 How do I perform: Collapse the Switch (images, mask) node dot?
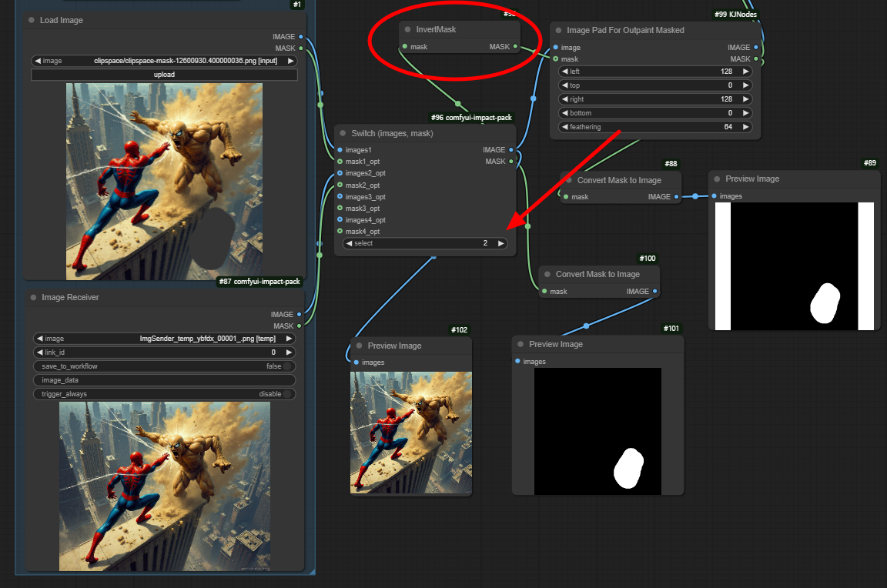point(343,133)
